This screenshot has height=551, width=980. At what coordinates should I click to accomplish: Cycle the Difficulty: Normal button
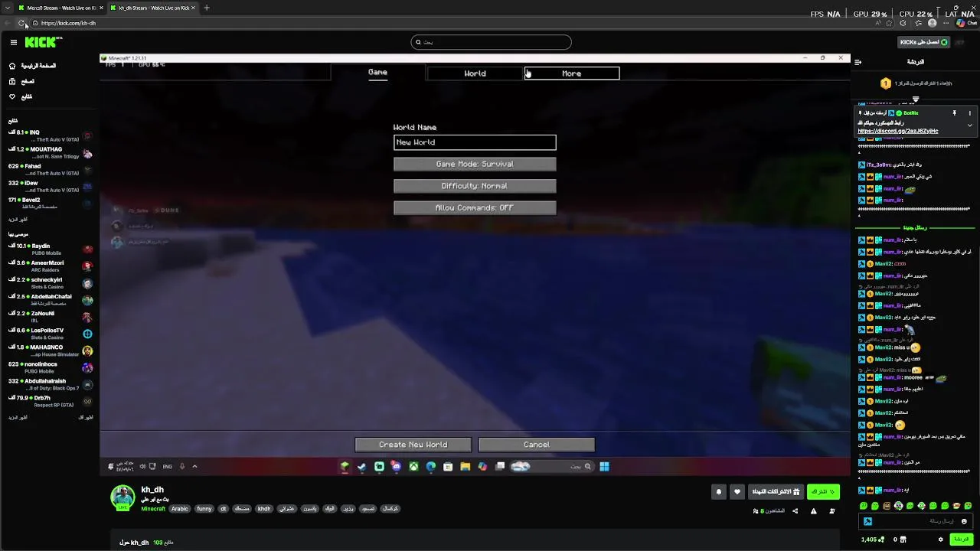click(475, 186)
